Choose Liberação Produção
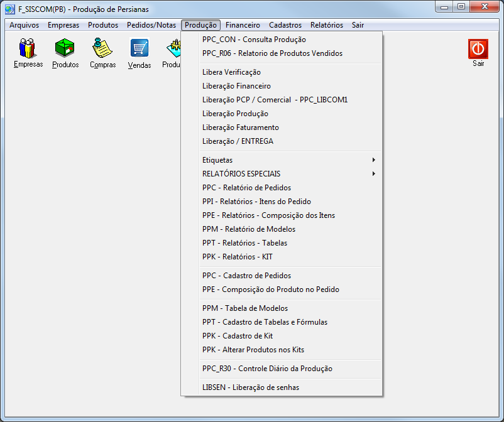The image size is (504, 422). click(291, 114)
